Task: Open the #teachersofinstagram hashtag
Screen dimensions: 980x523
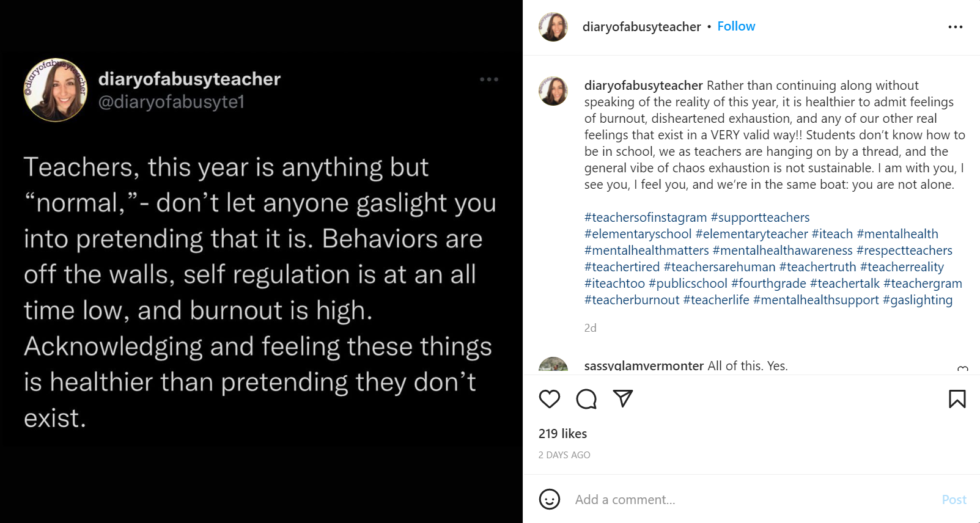Action: pyautogui.click(x=645, y=218)
